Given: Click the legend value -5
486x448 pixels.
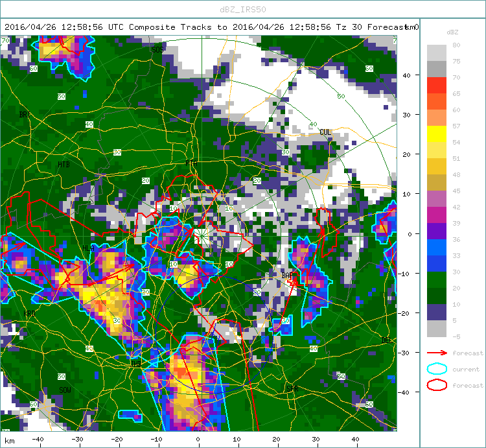Looking at the screenshot, I should pyautogui.click(x=456, y=336).
